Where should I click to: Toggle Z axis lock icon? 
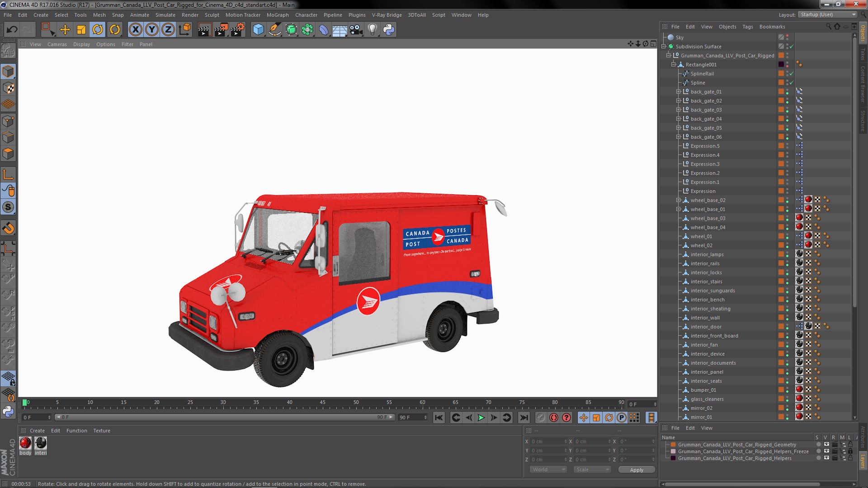pos(168,30)
